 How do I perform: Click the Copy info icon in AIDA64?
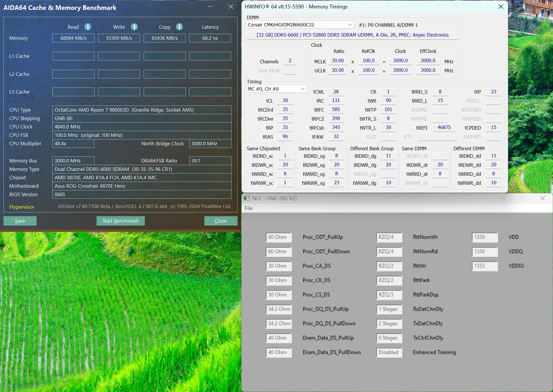pos(179,27)
